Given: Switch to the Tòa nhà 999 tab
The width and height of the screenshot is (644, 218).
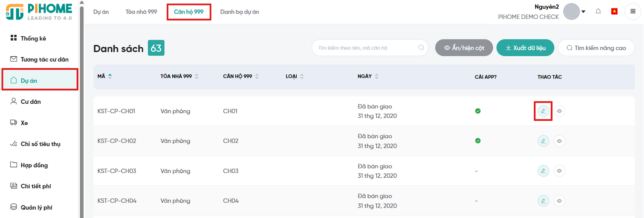Looking at the screenshot, I should pos(141,12).
